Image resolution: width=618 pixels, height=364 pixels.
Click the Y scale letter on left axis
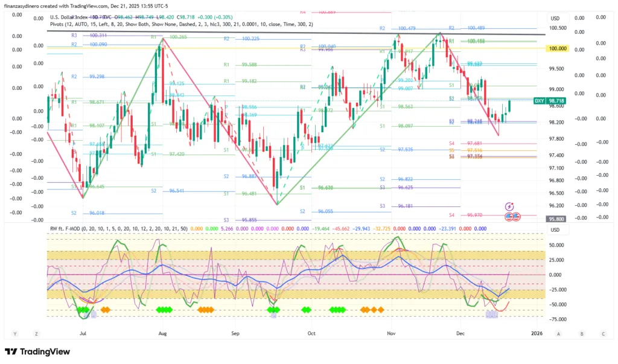coord(14,333)
